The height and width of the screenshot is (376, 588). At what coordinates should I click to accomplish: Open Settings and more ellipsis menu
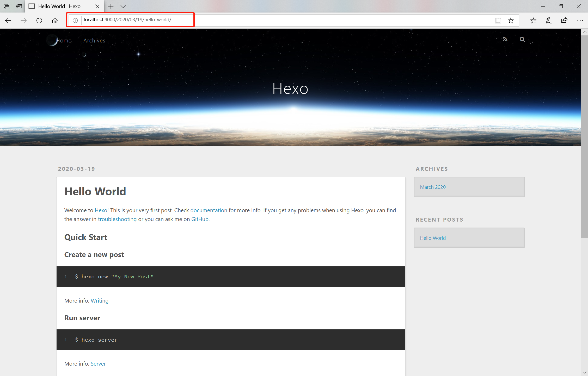(x=580, y=20)
